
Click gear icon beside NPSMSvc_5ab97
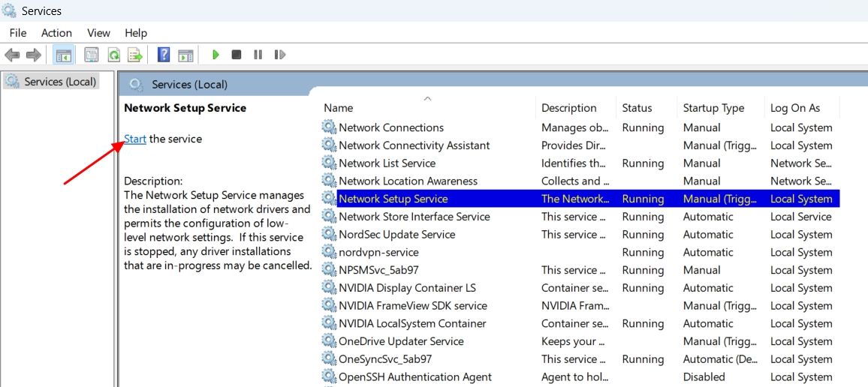pos(329,269)
